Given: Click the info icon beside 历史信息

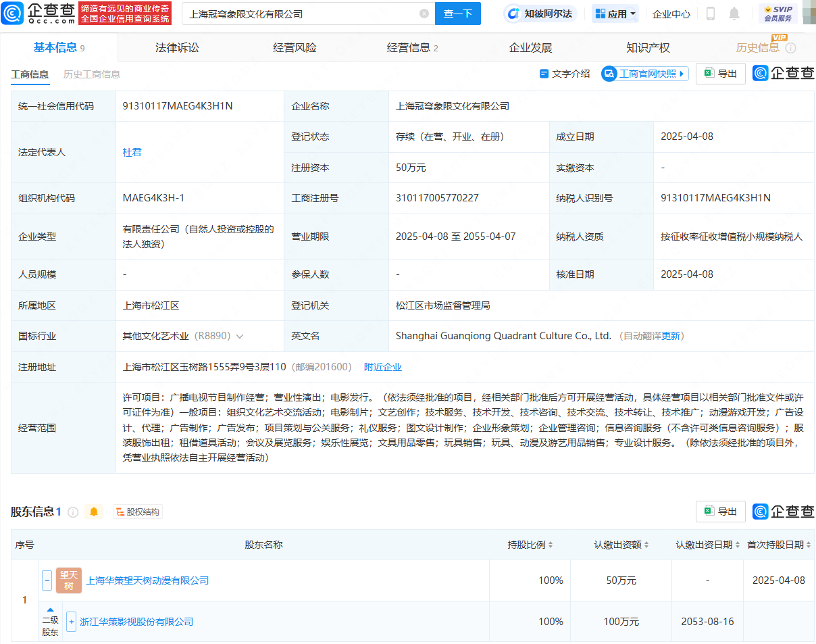Looking at the screenshot, I should point(790,48).
